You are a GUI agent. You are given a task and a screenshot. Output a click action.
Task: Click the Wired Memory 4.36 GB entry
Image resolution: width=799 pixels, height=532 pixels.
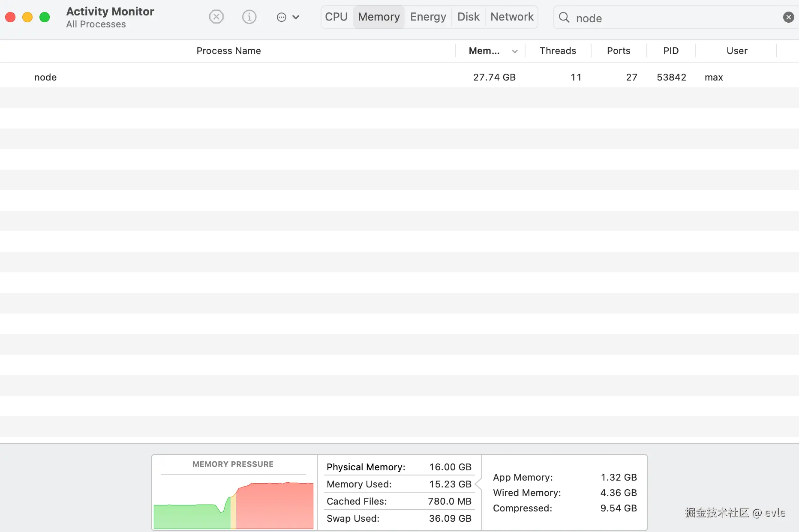(565, 493)
